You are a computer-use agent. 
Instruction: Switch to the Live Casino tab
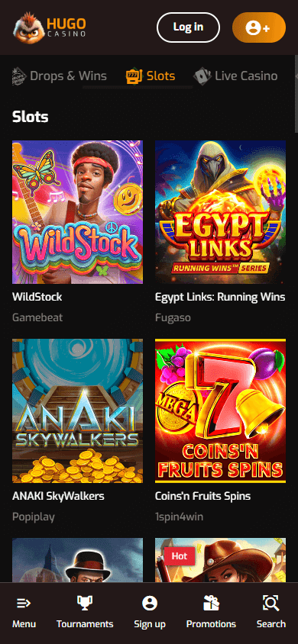click(x=235, y=76)
